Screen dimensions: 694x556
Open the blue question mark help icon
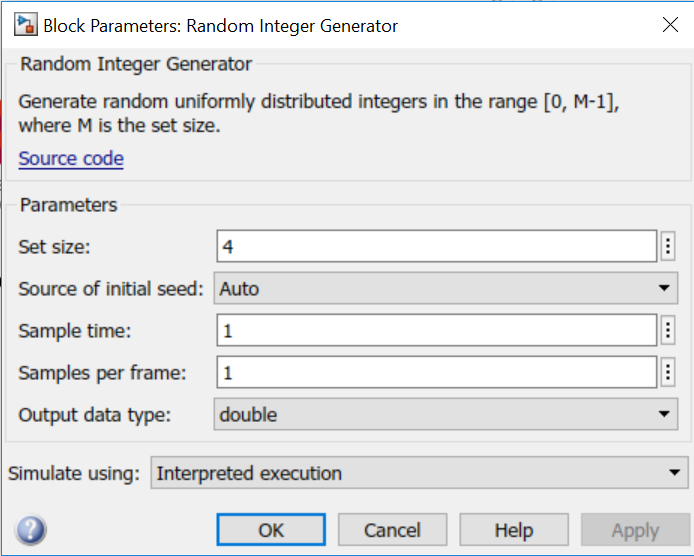(x=31, y=530)
